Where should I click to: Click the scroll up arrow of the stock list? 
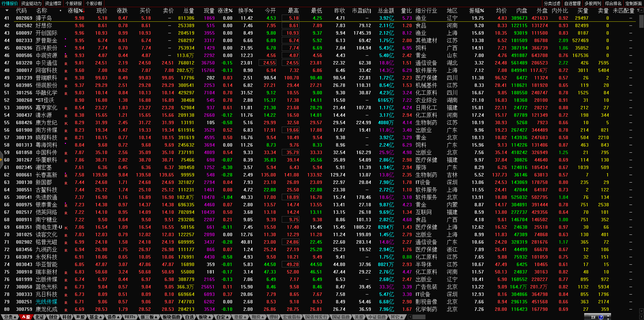[x=641, y=11]
